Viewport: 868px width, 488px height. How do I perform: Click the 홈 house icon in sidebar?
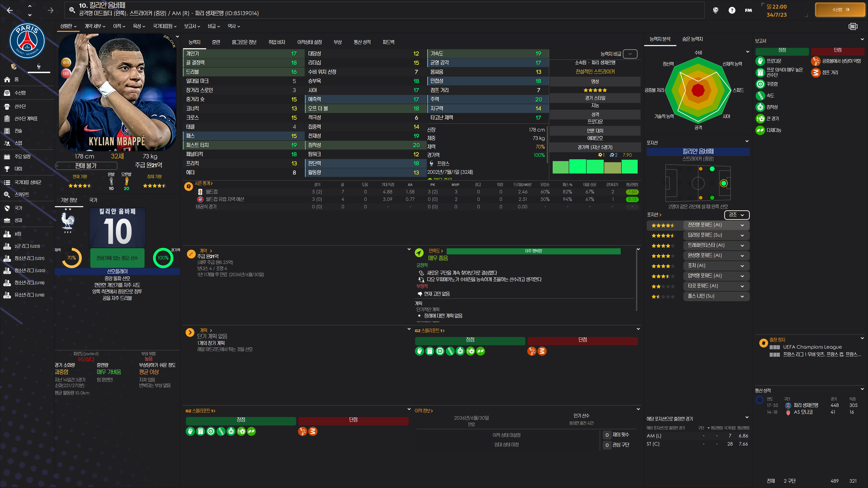click(7, 80)
